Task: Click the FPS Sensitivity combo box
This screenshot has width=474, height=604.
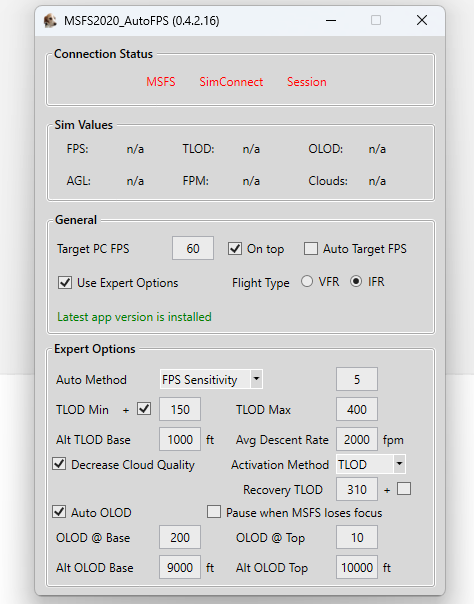Action: click(x=211, y=379)
